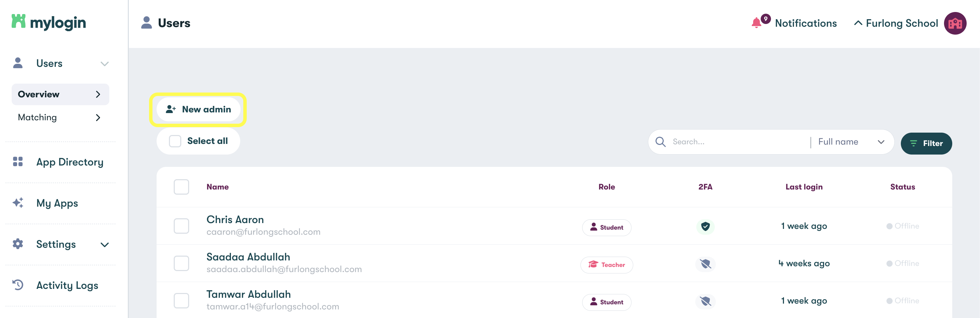Check the Select all checkbox
The image size is (980, 318).
coord(175,141)
